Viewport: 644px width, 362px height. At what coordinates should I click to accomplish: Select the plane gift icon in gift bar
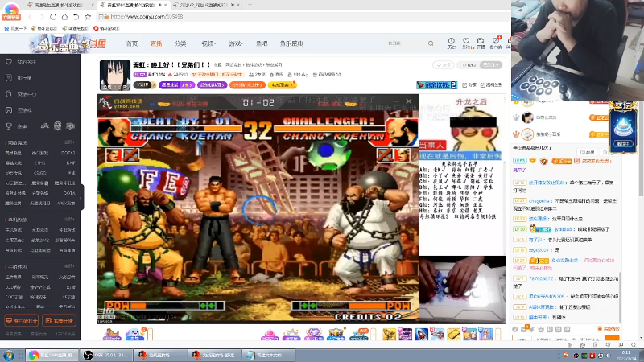437,334
